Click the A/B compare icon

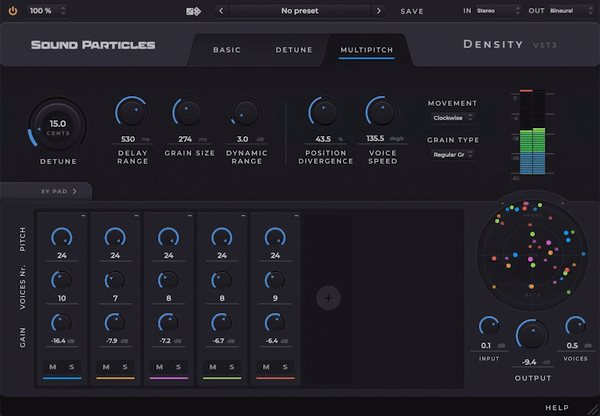point(193,11)
